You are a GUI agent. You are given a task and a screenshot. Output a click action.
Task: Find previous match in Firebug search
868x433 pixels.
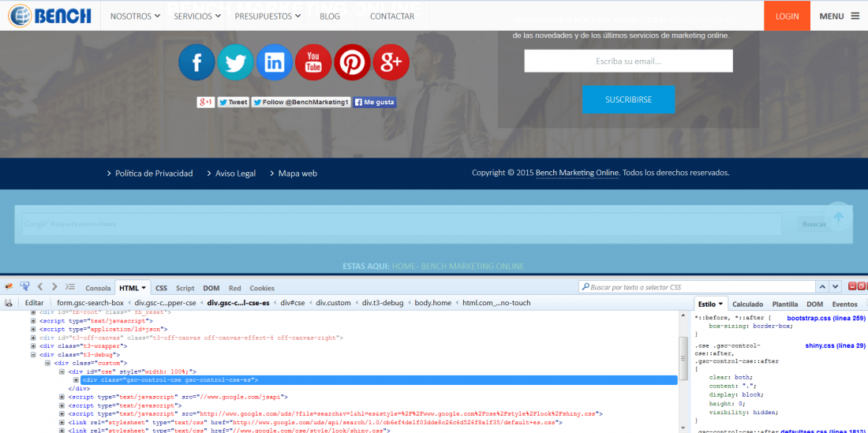coord(822,286)
